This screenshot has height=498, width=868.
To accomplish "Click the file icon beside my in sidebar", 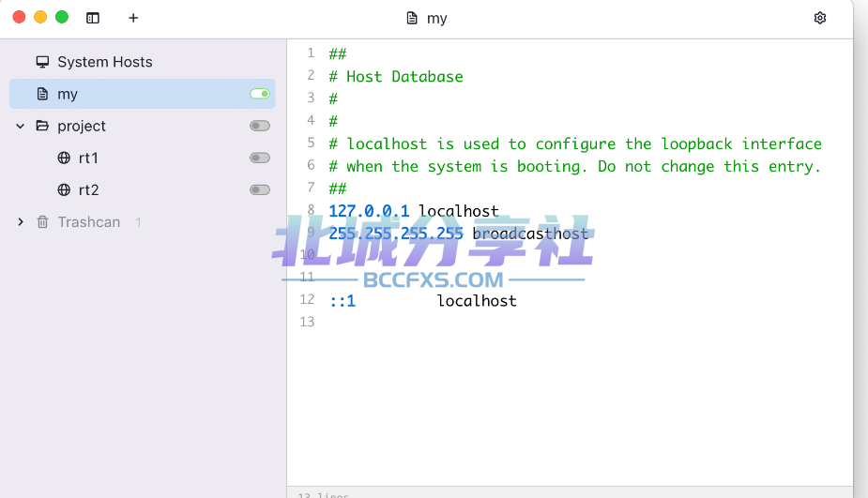I will [42, 94].
